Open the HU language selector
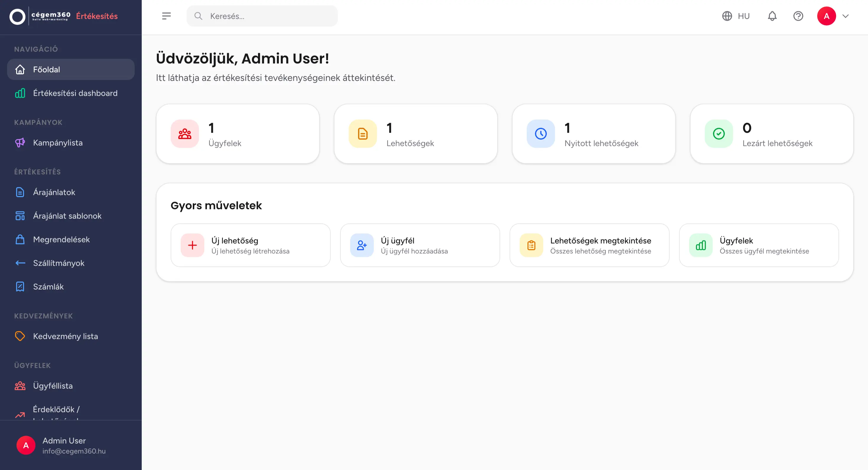 tap(736, 16)
